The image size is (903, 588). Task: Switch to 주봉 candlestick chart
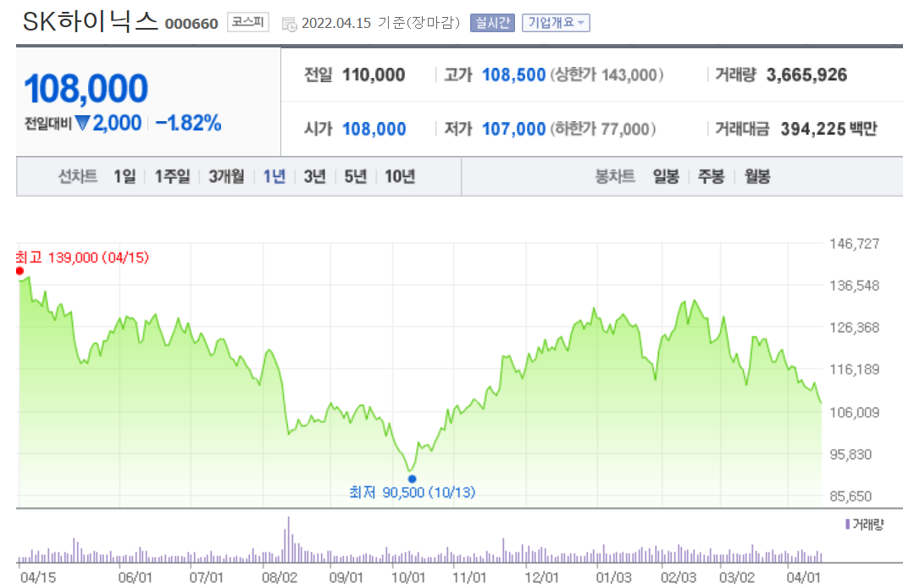point(712,176)
